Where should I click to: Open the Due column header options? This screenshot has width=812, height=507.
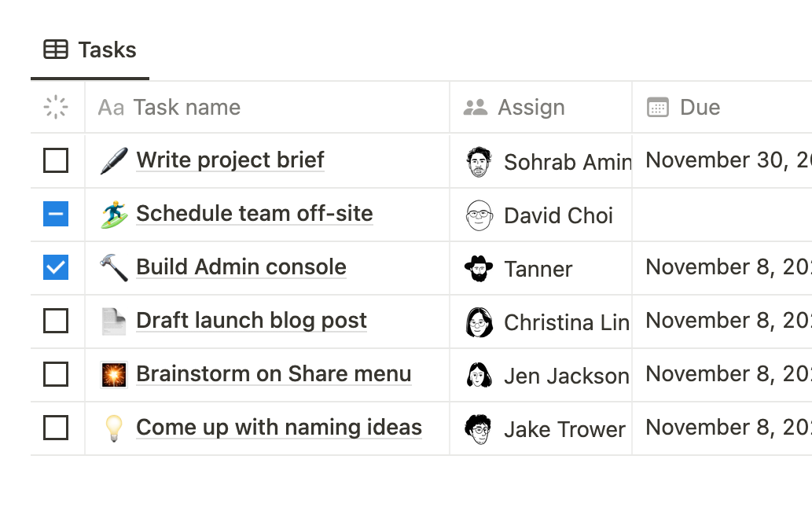pos(699,108)
